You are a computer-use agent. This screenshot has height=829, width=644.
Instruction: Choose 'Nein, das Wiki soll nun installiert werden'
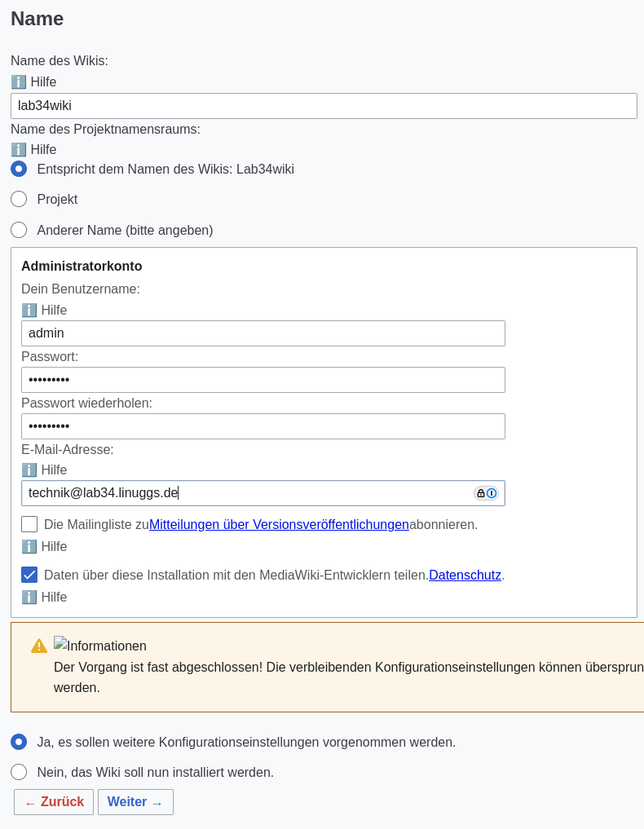19,772
